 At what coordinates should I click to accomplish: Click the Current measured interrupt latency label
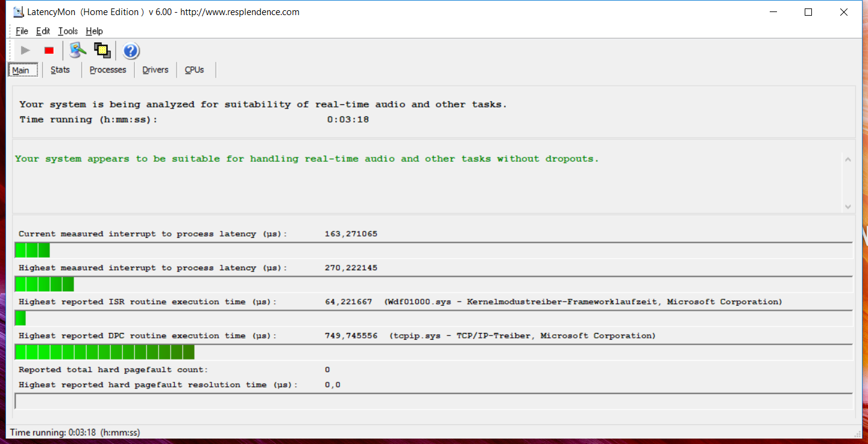click(x=153, y=234)
